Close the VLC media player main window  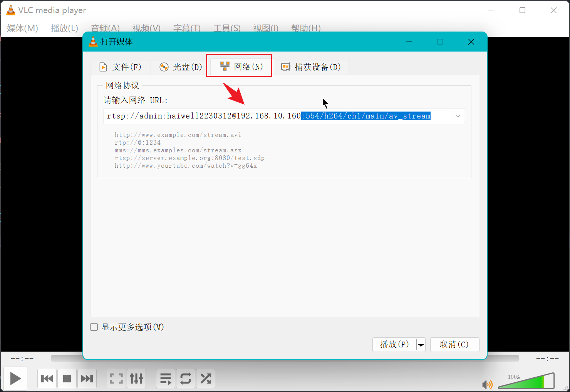tap(553, 10)
